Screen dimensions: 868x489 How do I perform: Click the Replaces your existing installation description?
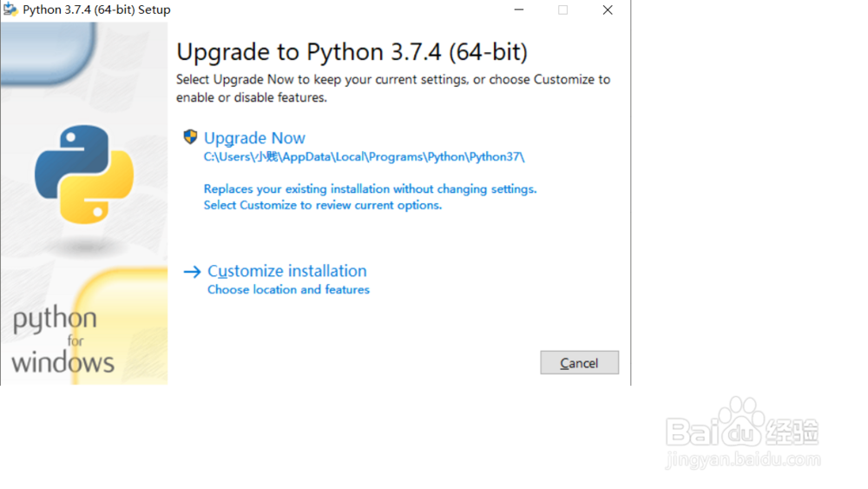coord(371,188)
